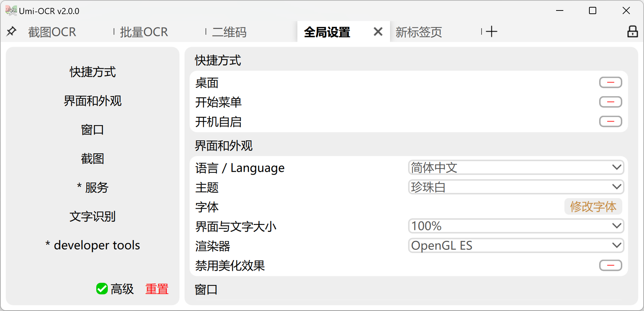This screenshot has width=644, height=311.
Task: Open the 主题 dropdown showing 珍珠白
Action: [516, 187]
